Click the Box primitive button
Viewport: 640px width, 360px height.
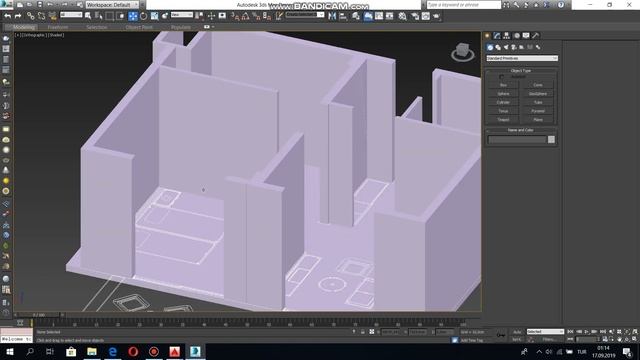pos(503,85)
